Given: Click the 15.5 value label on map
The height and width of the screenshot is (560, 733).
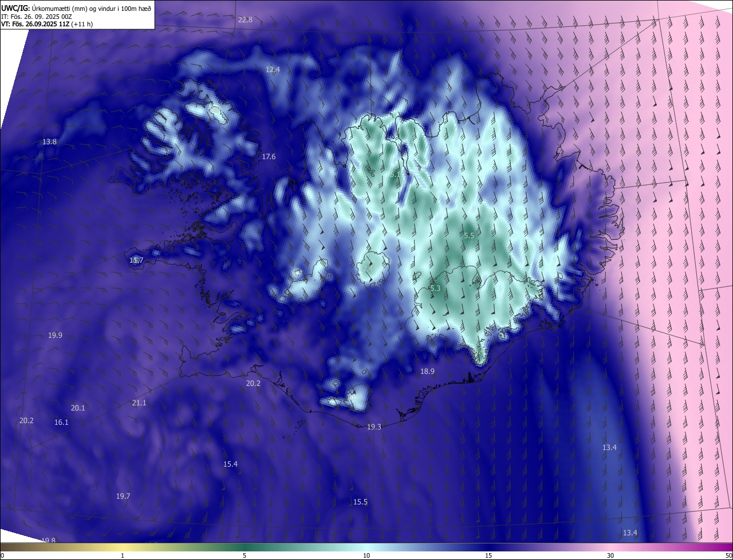Looking at the screenshot, I should pos(360,502).
